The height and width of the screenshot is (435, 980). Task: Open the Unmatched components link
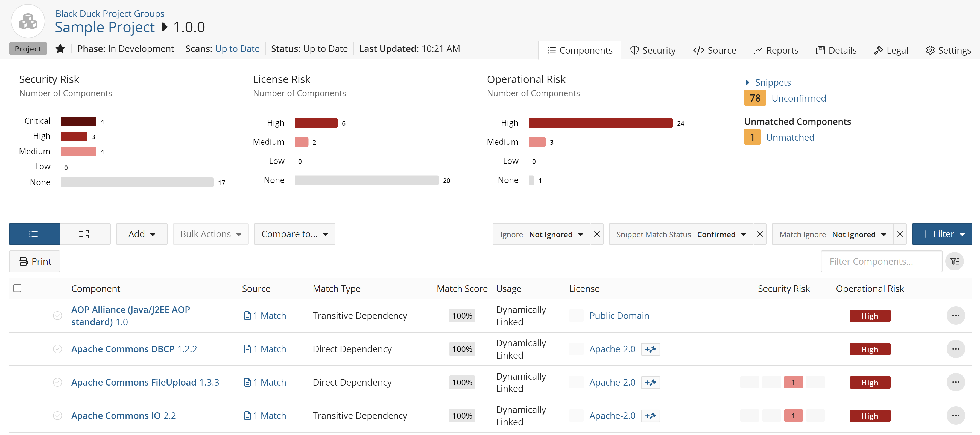(790, 138)
